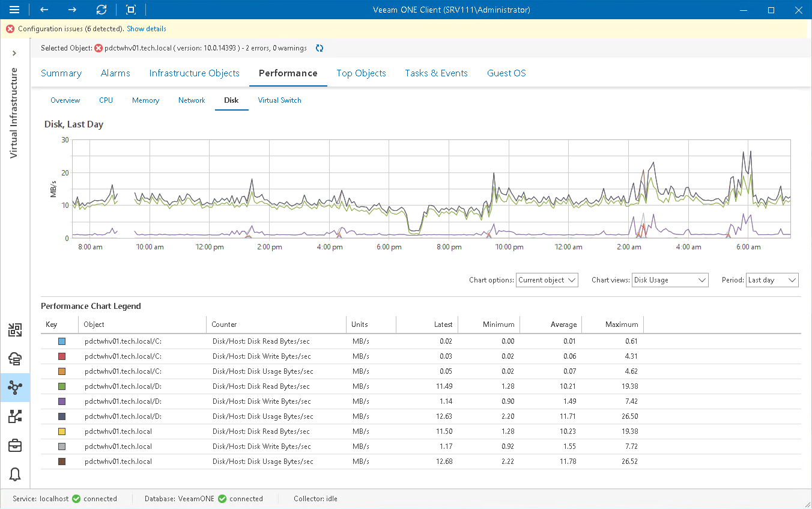Open the Chart options dropdown
Image resolution: width=812 pixels, height=509 pixels.
(547, 279)
